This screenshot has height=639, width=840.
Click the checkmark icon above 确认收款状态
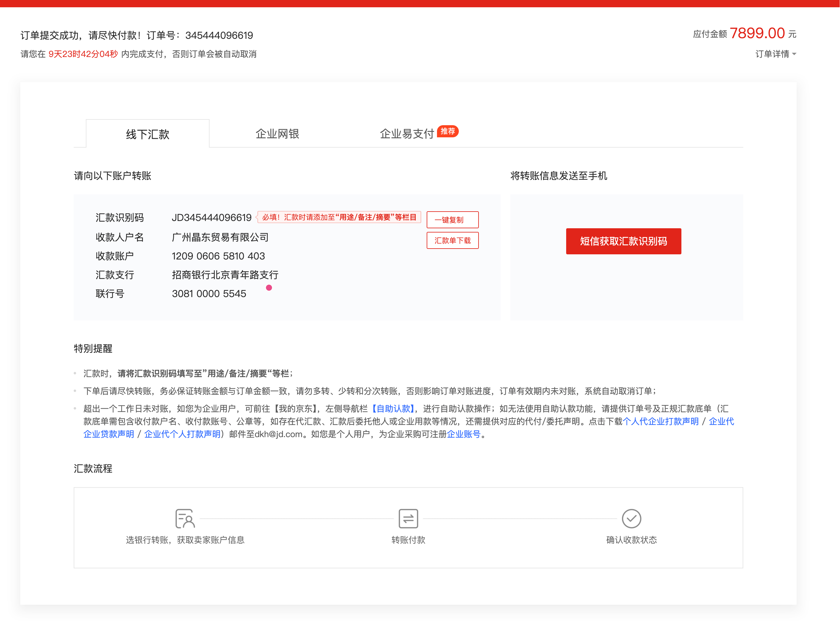coord(632,518)
